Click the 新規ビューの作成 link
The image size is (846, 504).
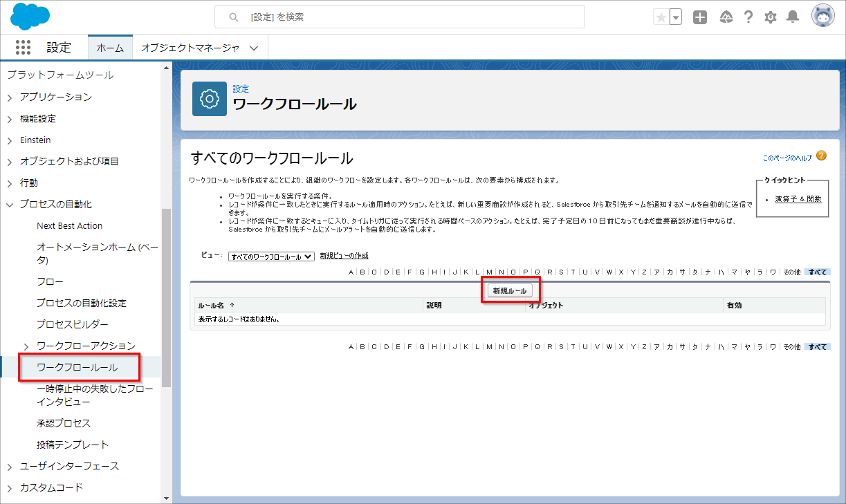[344, 256]
